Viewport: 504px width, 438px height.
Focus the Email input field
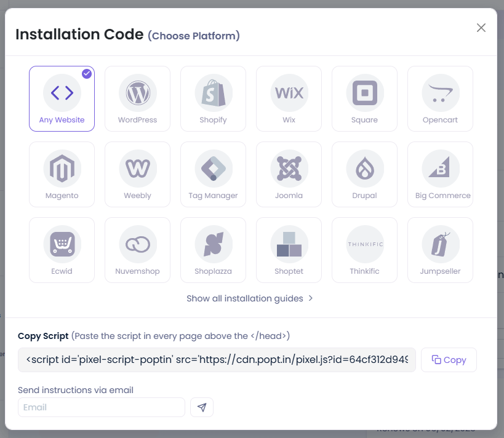pos(102,407)
